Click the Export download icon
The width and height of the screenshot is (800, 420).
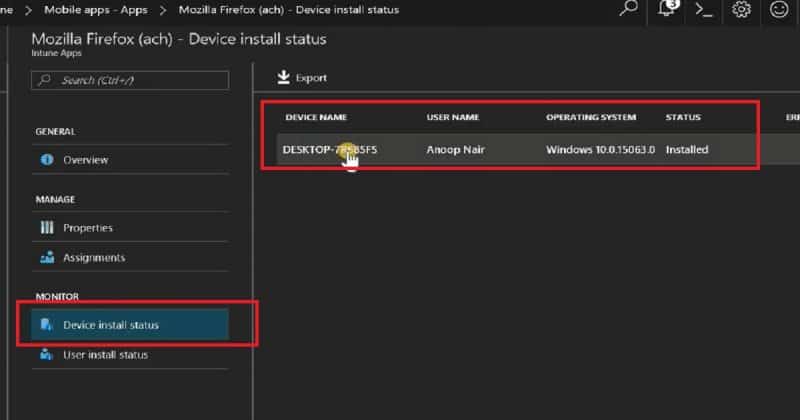coord(283,77)
